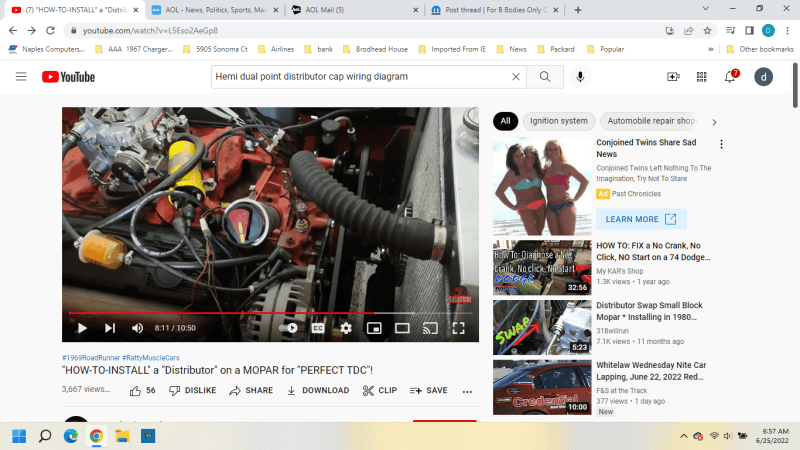The width and height of the screenshot is (800, 450).
Task: Open Windows taskbar search
Action: point(45,436)
